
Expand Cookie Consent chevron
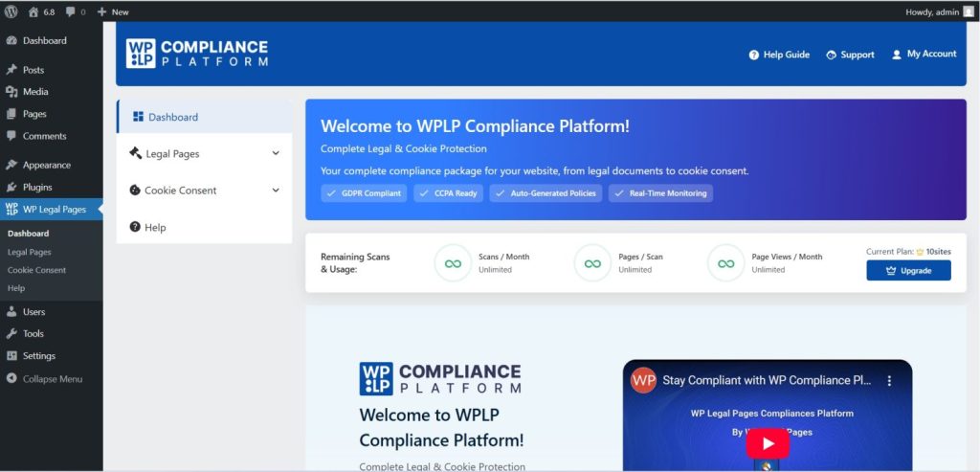coord(276,191)
